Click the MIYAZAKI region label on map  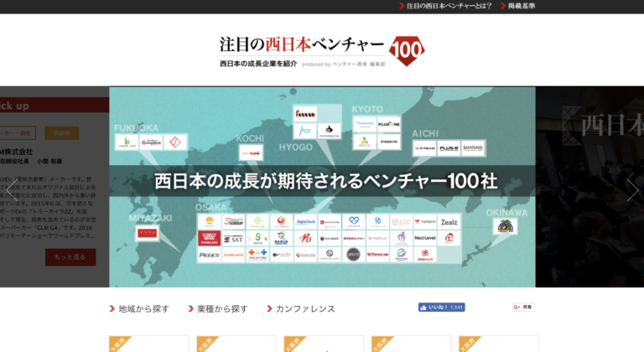point(150,218)
